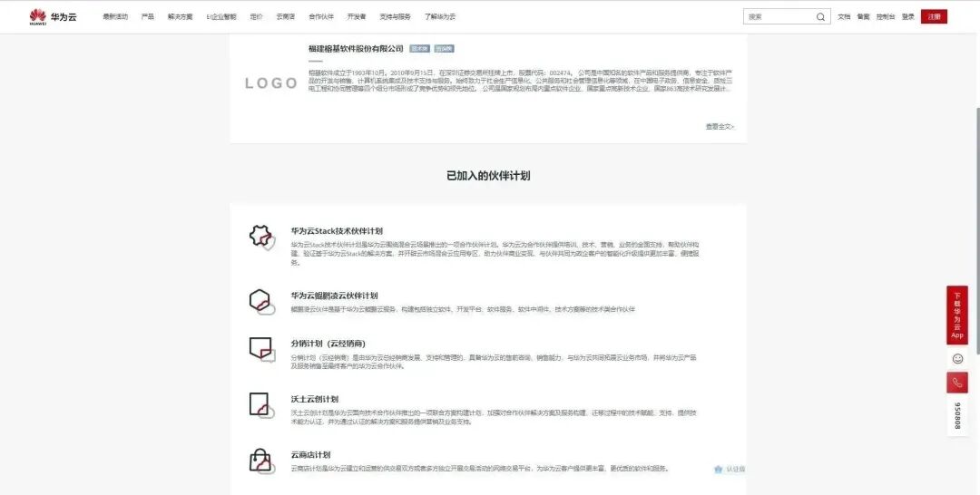Click the second tag beside company name

coord(445,49)
